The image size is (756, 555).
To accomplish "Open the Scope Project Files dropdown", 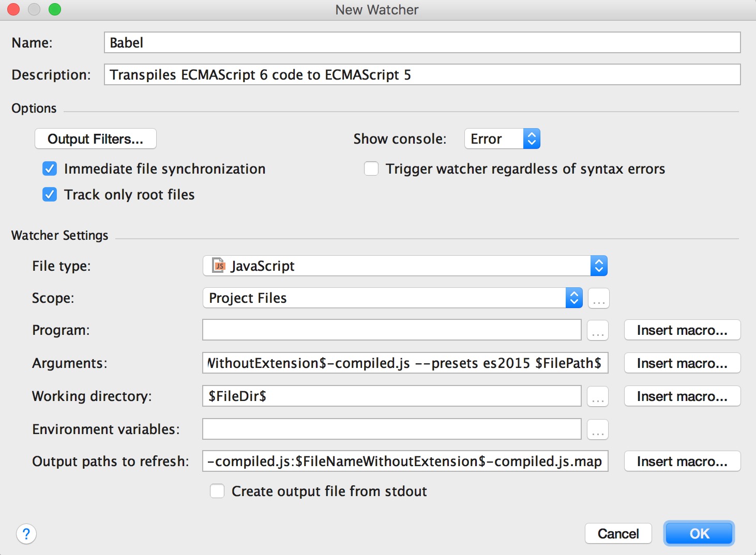I will 392,298.
